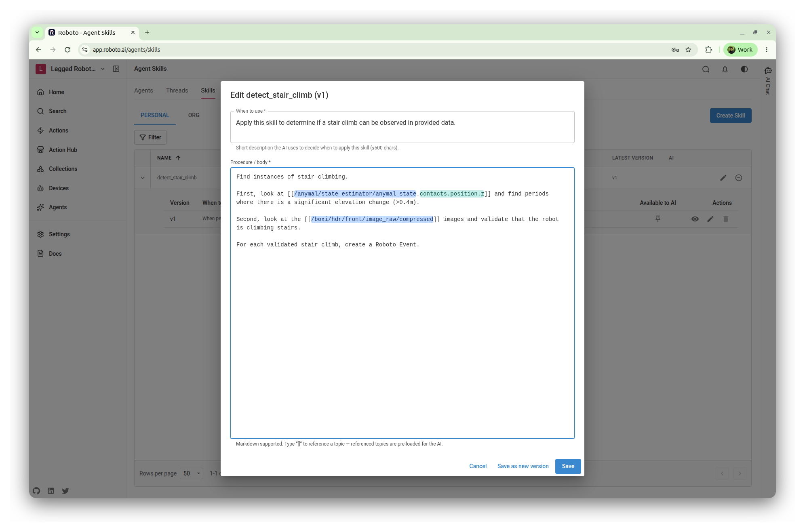Open notifications bell
The height and width of the screenshot is (532, 805).
(x=725, y=69)
